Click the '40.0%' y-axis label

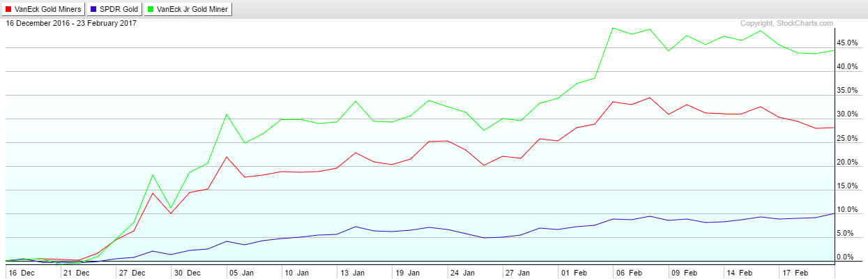click(847, 67)
